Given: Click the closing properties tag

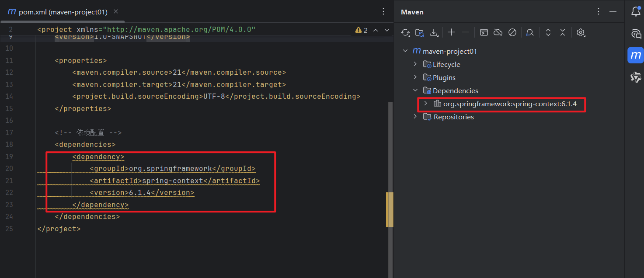Looking at the screenshot, I should 83,108.
